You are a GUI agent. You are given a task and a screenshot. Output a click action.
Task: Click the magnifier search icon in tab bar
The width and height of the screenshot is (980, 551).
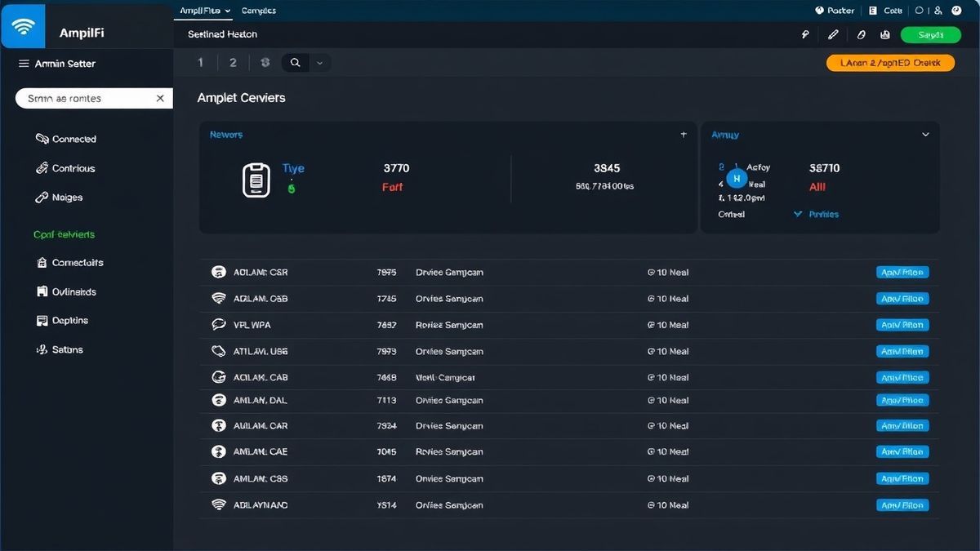point(295,63)
